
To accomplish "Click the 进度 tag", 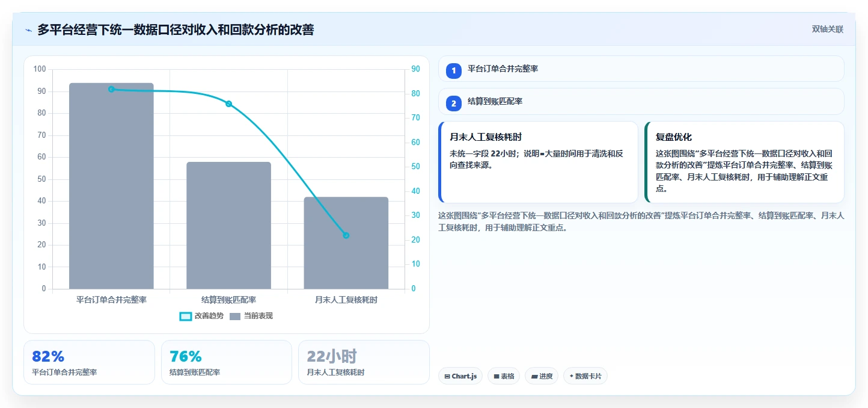I will coord(542,376).
